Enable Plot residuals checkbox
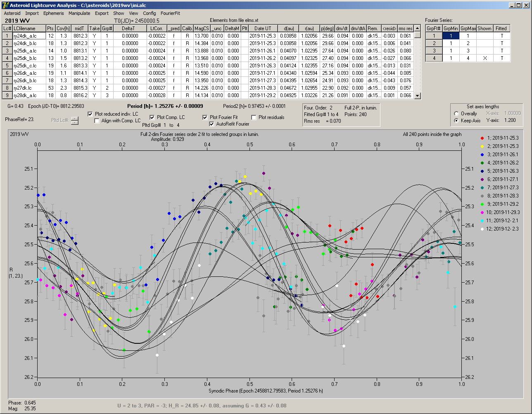 point(254,117)
